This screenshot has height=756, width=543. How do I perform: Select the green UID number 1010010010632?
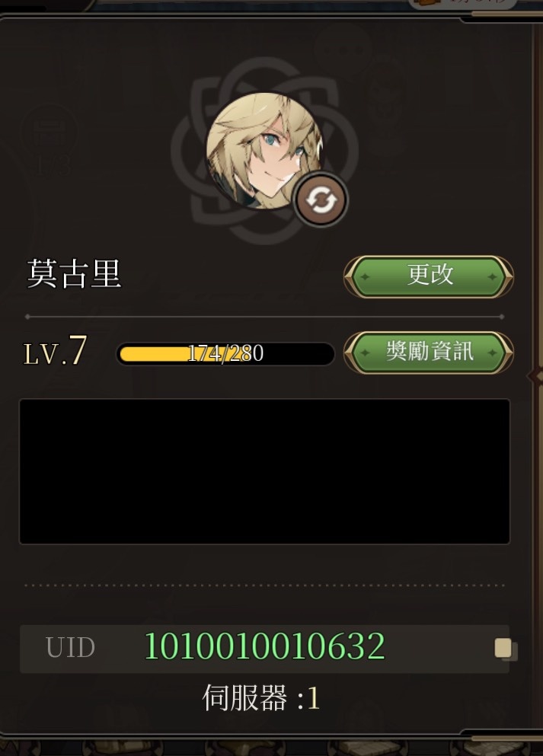coord(265,646)
